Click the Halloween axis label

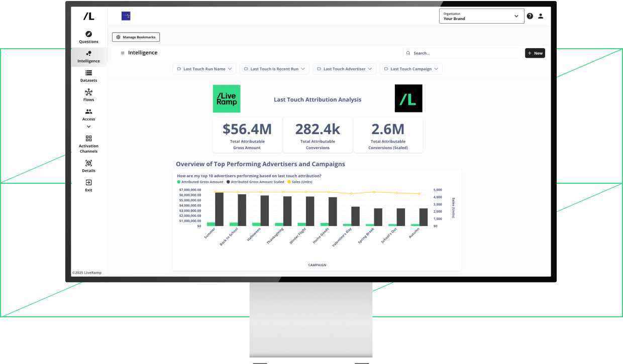[x=254, y=235]
